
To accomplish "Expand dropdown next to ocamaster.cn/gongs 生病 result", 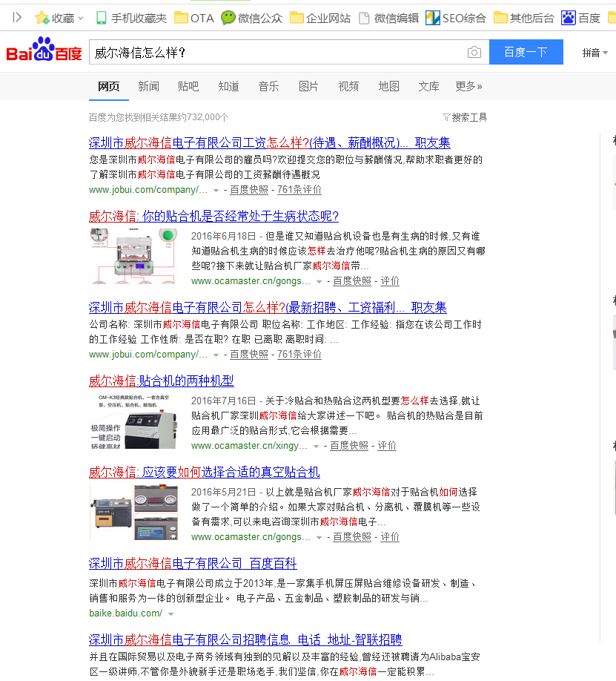I will tap(319, 281).
